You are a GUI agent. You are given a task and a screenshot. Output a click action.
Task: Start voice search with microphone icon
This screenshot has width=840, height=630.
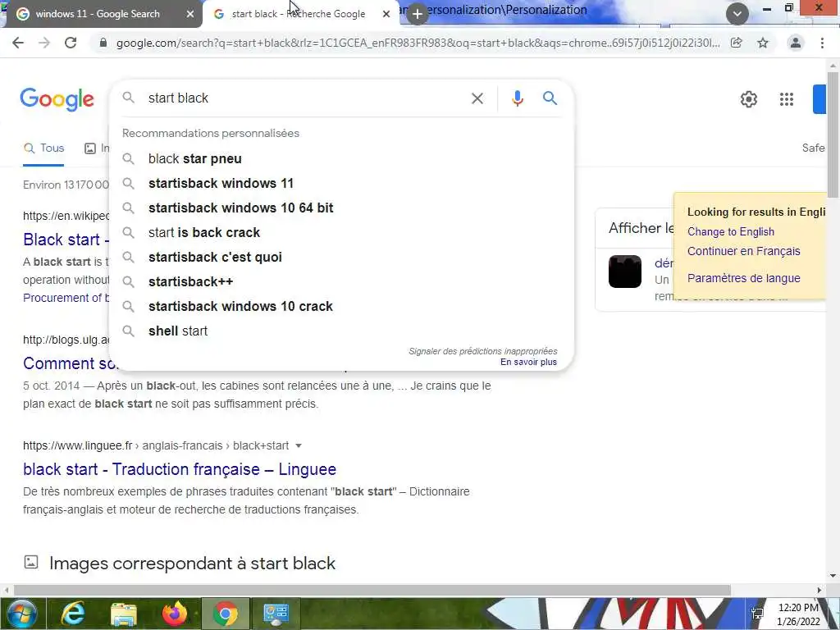pos(517,98)
